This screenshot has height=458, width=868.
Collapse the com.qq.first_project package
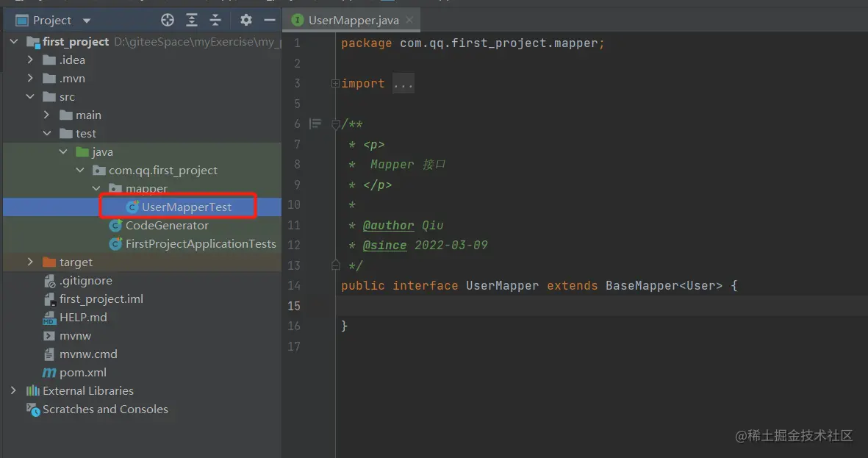80,170
